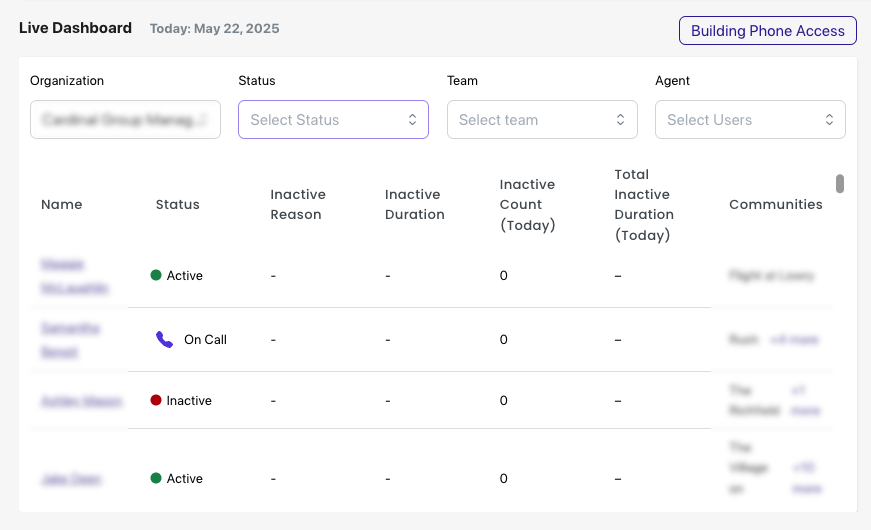Viewport: 871px width, 530px height.
Task: Click the Total Inactive Duration (Today) header
Action: pyautogui.click(x=644, y=204)
